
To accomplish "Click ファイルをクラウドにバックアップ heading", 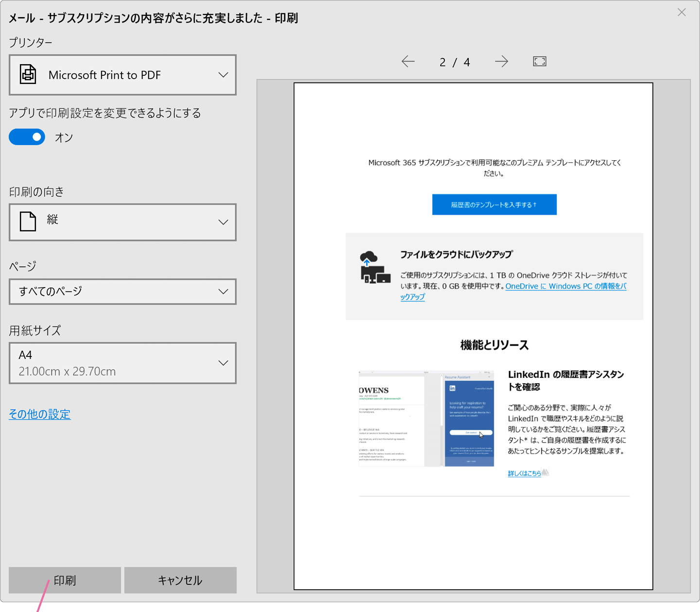I will point(456,254).
